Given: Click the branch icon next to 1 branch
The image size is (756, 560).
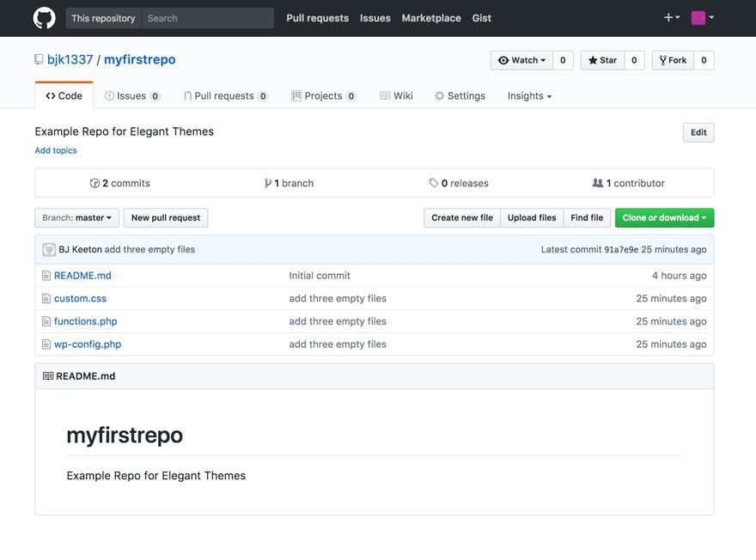Looking at the screenshot, I should [268, 183].
